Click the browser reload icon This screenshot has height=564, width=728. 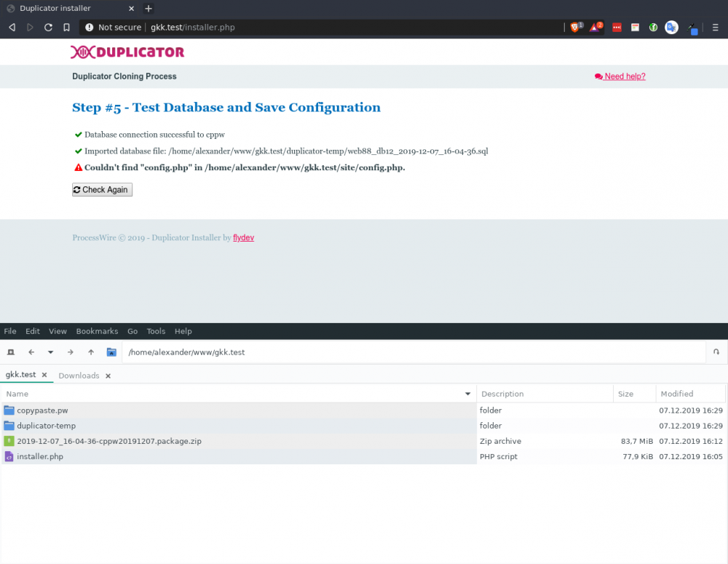coord(48,28)
